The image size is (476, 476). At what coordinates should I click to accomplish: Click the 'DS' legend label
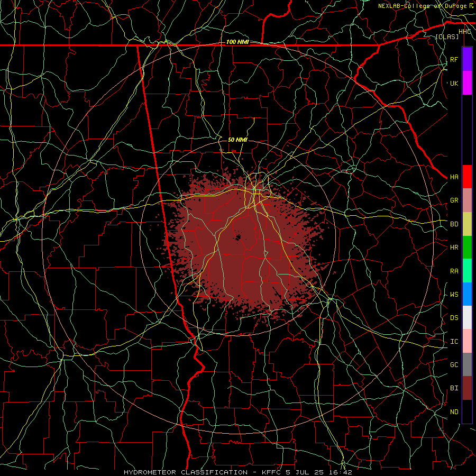(x=454, y=318)
